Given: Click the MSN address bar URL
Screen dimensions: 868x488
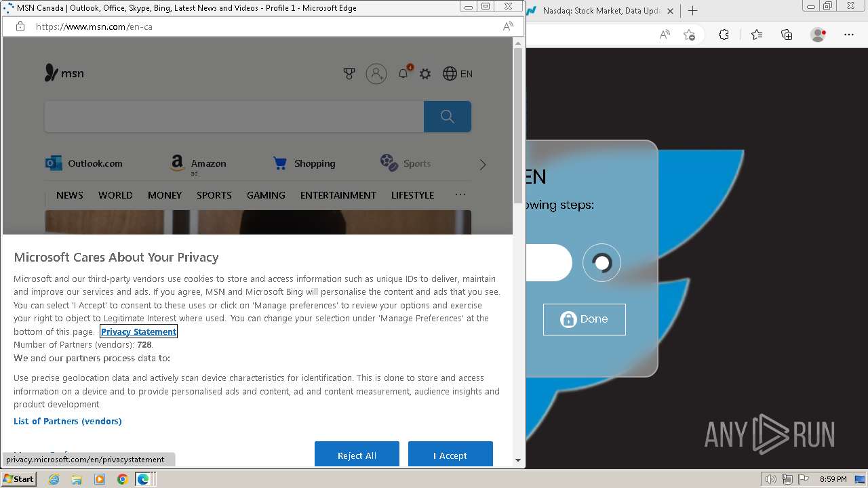Looking at the screenshot, I should pos(94,26).
